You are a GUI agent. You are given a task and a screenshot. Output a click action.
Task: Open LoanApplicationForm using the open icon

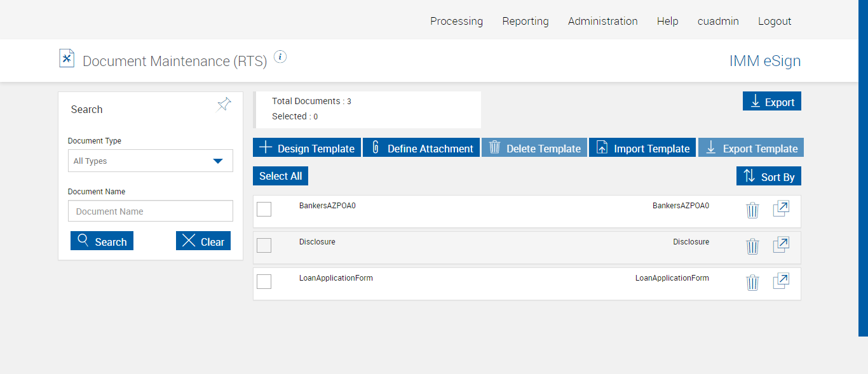click(x=781, y=281)
